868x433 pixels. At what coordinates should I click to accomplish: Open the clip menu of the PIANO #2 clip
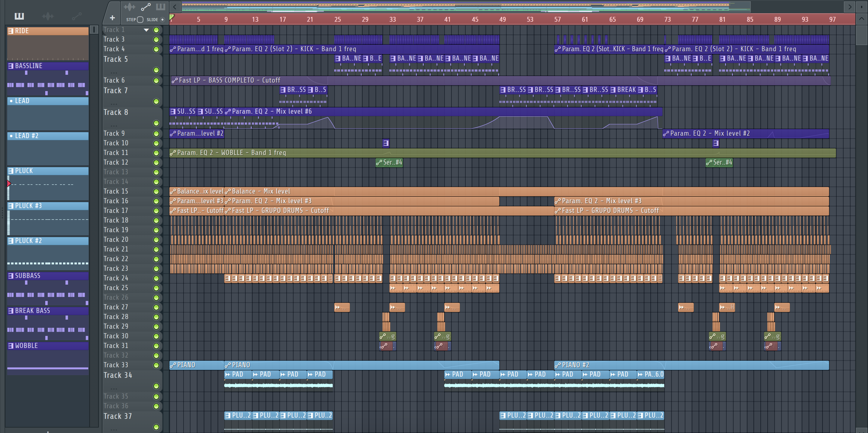558,365
